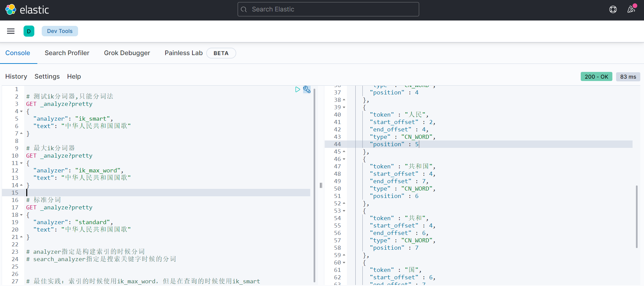This screenshot has height=286, width=644.
Task: Open the wrench request options icon
Action: pyautogui.click(x=307, y=89)
